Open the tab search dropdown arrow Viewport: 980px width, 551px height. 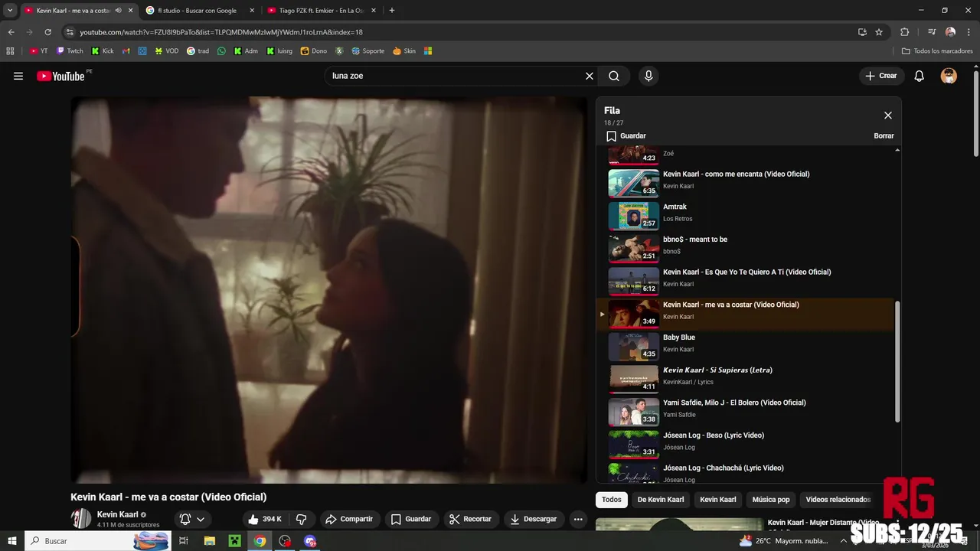point(10,11)
